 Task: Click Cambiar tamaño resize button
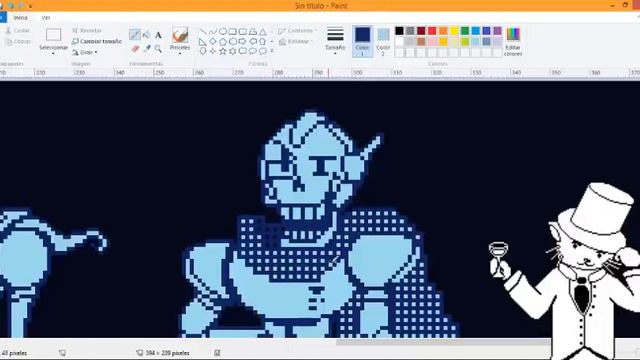click(97, 42)
